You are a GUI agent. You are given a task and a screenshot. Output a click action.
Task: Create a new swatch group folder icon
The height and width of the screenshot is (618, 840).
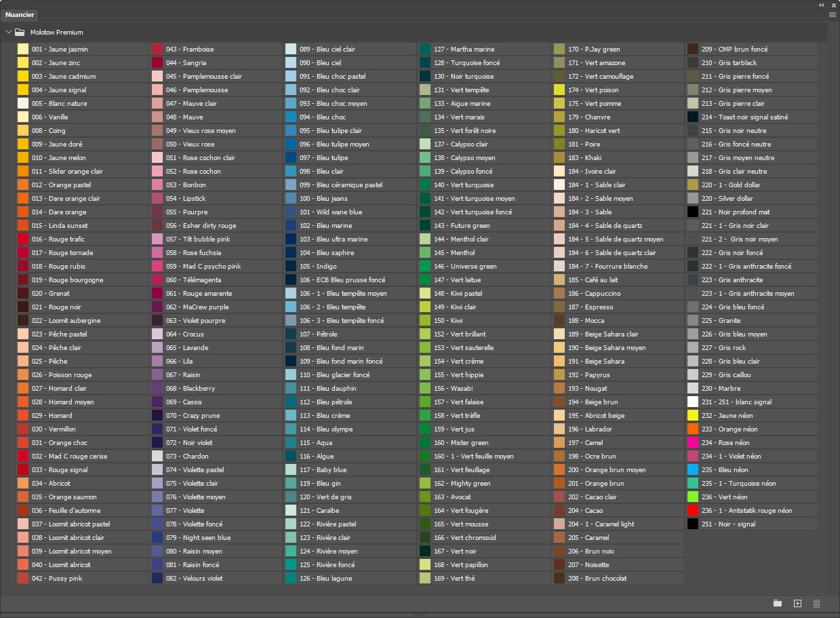coord(778,604)
